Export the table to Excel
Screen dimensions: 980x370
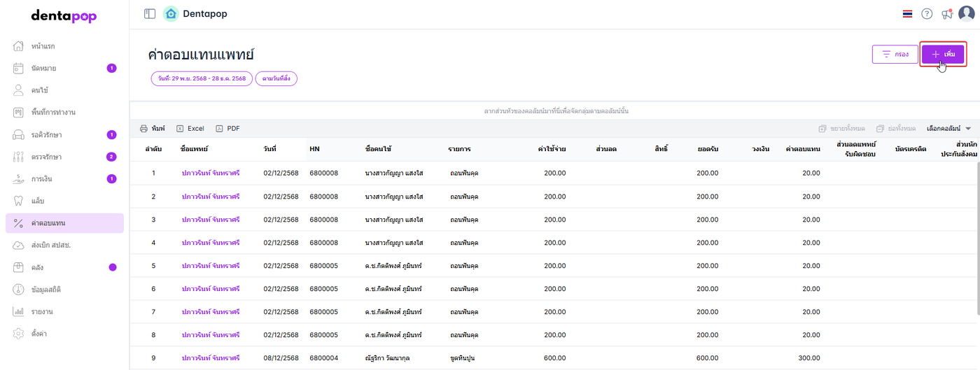click(190, 129)
